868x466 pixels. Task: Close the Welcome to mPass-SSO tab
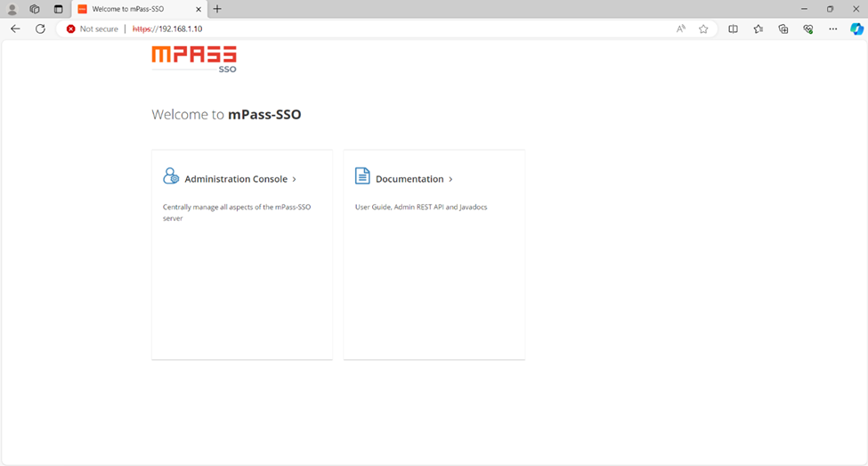(x=199, y=10)
